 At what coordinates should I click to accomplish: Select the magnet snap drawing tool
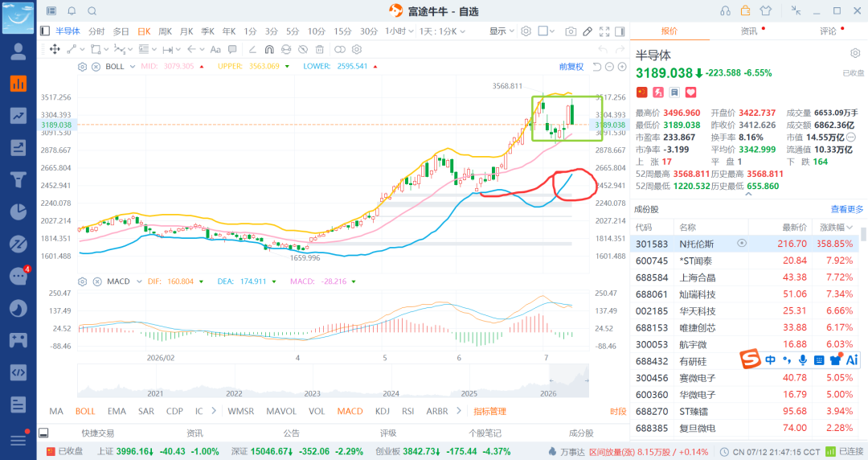pos(269,49)
